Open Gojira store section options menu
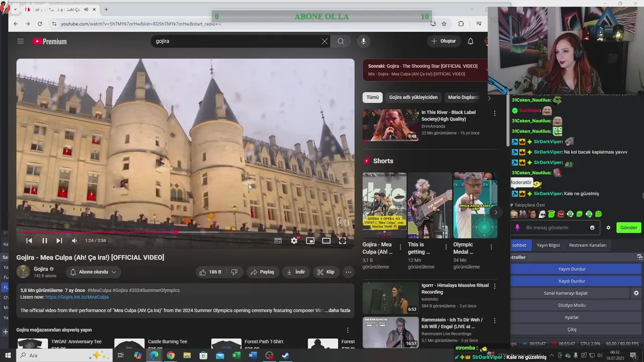 pyautogui.click(x=347, y=330)
